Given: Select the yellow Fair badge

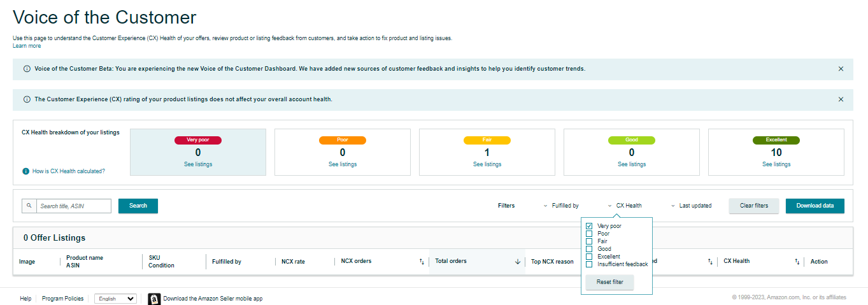Looking at the screenshot, I should pos(487,140).
